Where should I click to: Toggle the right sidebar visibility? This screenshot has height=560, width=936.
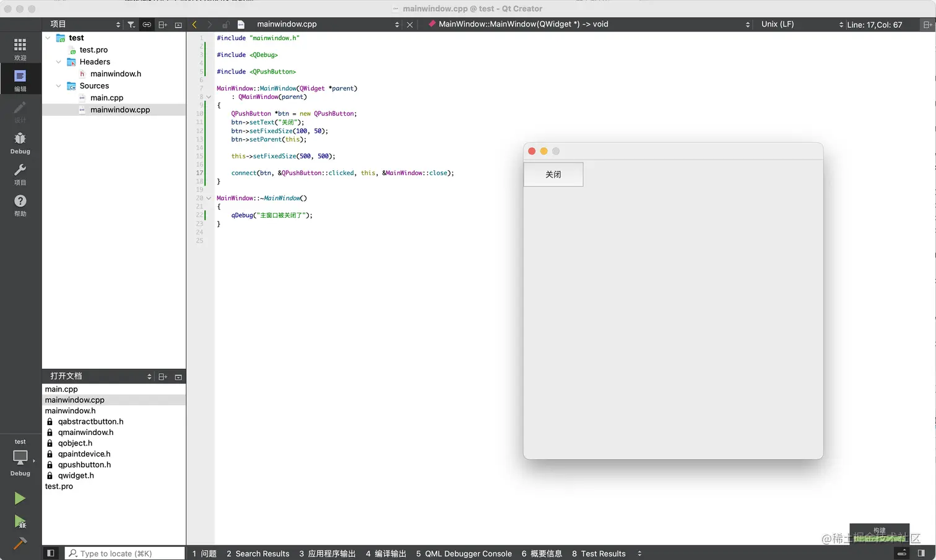pos(921,553)
